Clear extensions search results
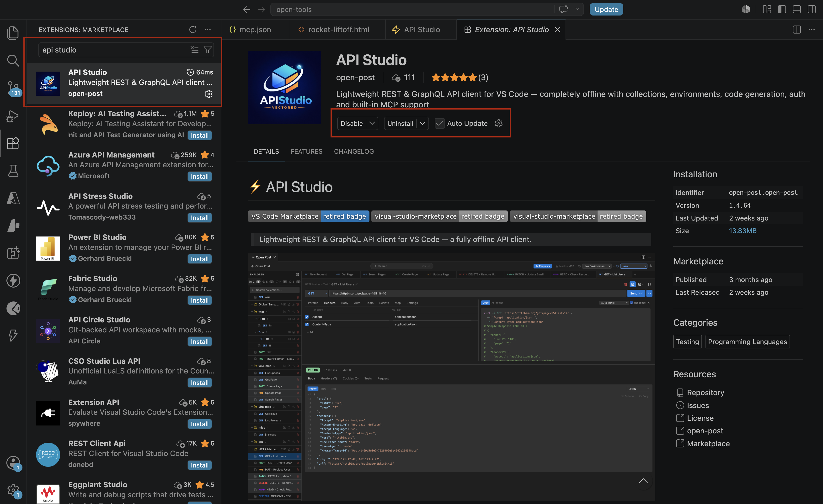Image resolution: width=823 pixels, height=504 pixels. click(194, 49)
